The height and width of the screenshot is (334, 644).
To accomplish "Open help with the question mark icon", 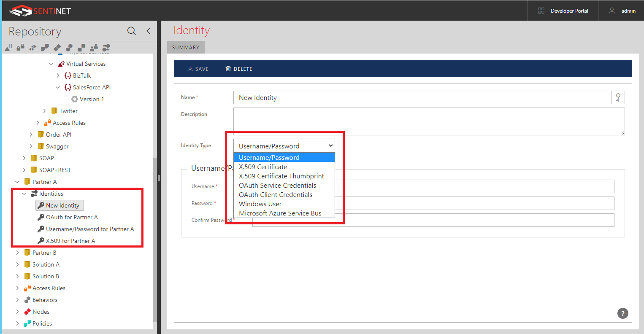I will coord(622,313).
